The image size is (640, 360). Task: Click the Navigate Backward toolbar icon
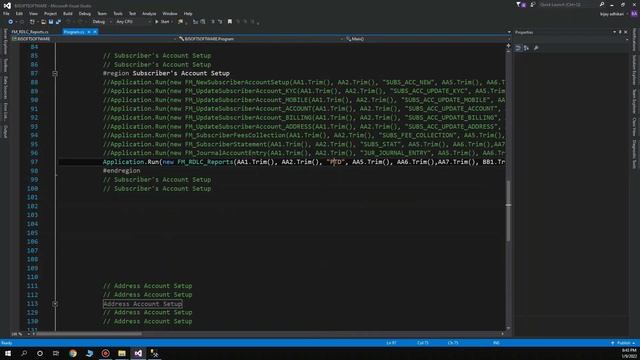pyautogui.click(x=10, y=22)
